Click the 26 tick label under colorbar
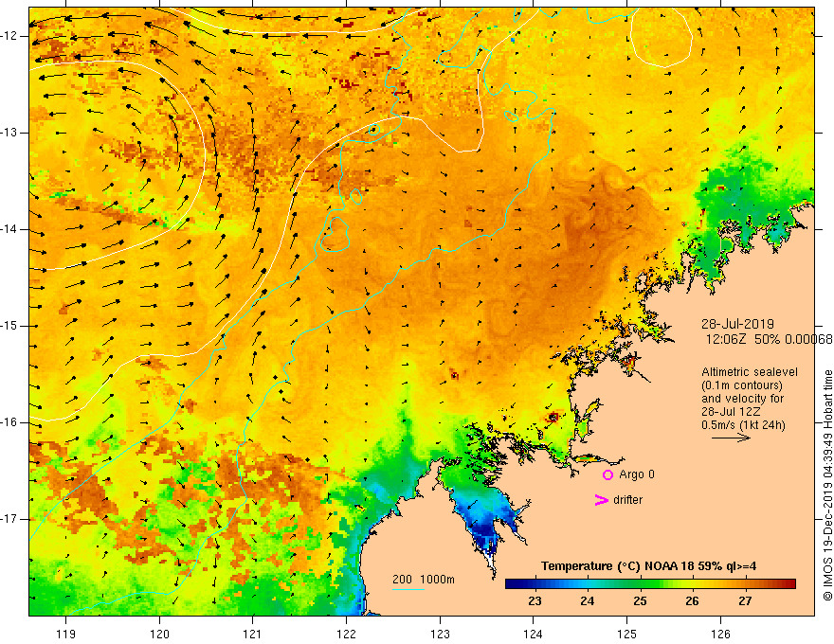This screenshot has width=834, height=644. click(692, 601)
